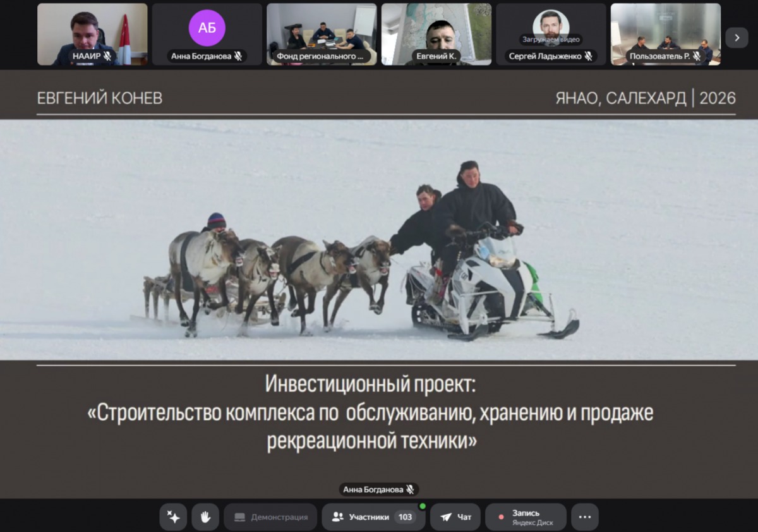Screen dimensions: 758x532
Task: Show next participants with right arrow
Action: (x=737, y=38)
